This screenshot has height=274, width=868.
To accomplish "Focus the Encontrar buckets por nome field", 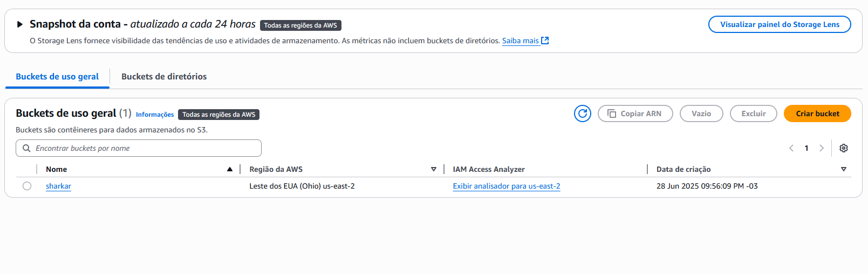I will click(139, 148).
